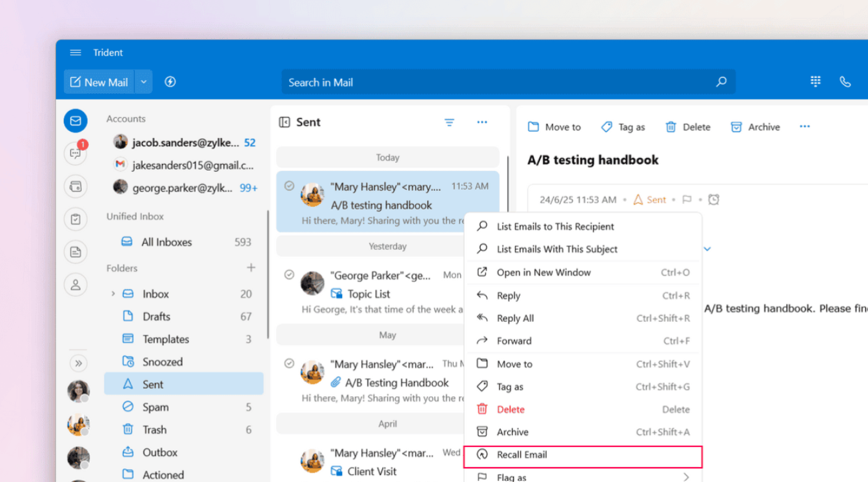The width and height of the screenshot is (868, 482).
Task: Open the calendar icon in left rail
Action: 76,187
